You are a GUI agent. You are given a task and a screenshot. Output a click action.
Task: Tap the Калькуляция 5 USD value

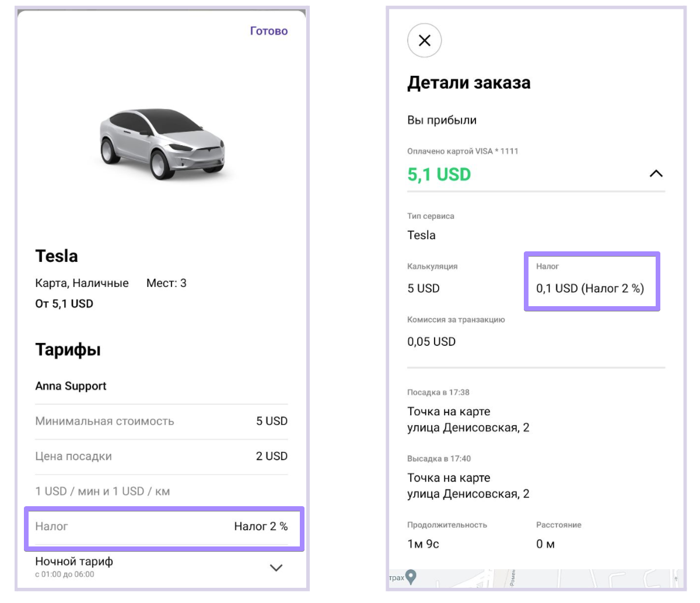point(423,288)
